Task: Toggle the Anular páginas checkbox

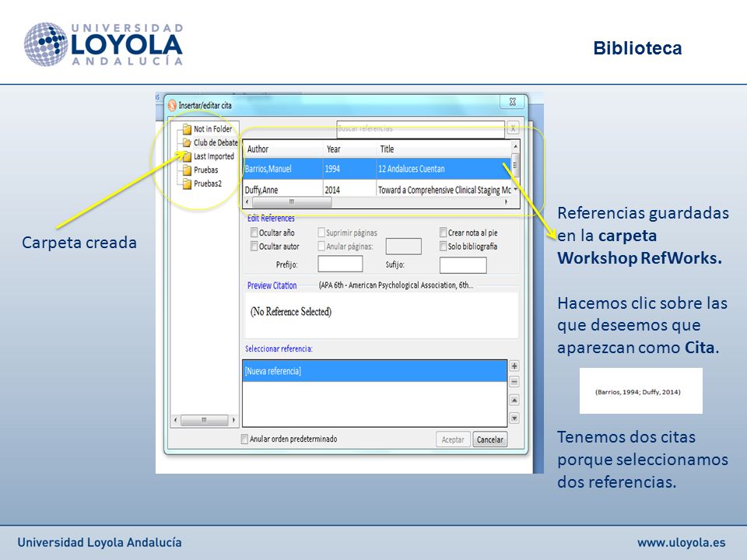Action: pyautogui.click(x=321, y=247)
